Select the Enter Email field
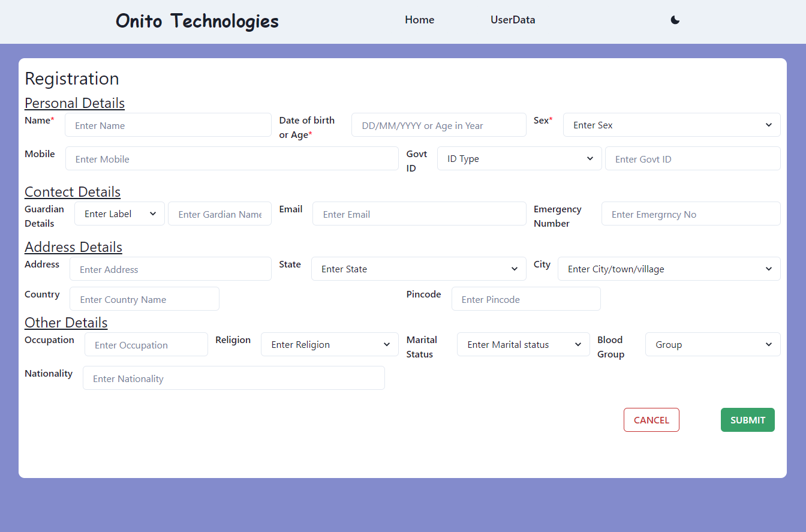Viewport: 806px width, 532px height. coord(419,214)
